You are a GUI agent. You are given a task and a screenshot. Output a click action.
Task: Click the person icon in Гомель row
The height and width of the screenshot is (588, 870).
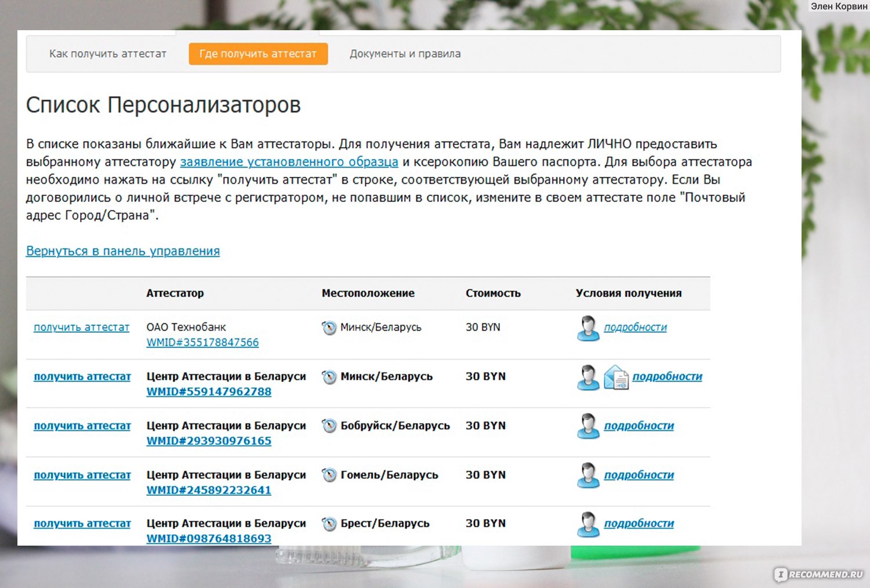[x=588, y=476]
